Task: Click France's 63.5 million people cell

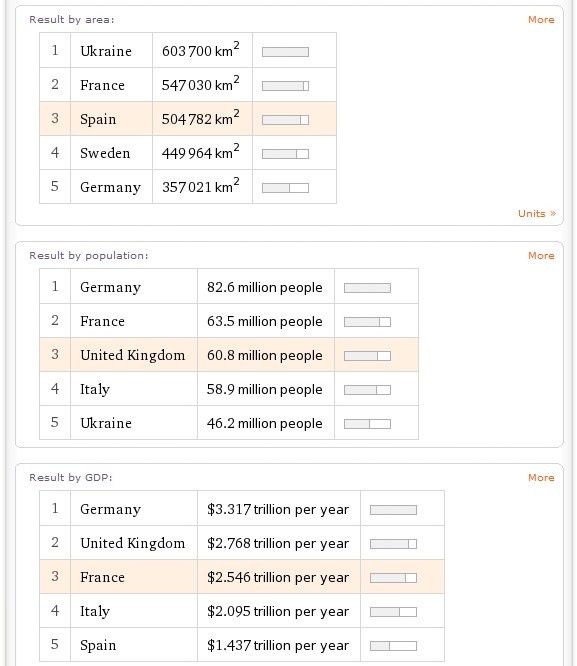Action: [265, 321]
